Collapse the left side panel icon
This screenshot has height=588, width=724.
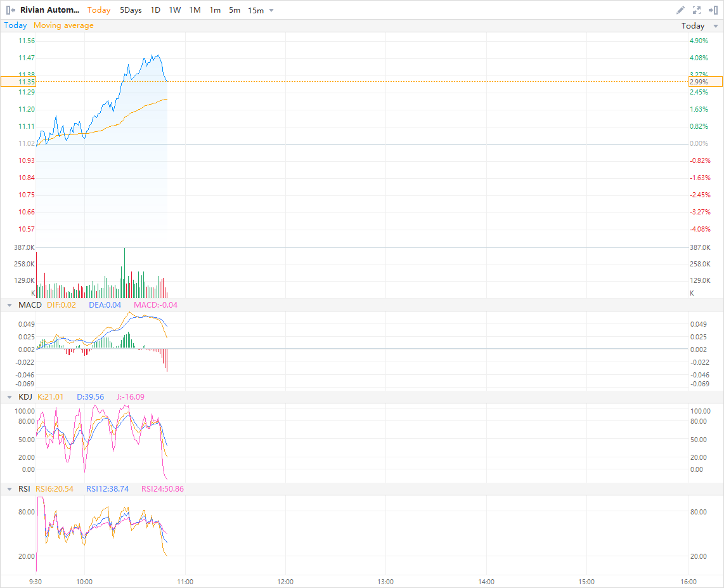[11, 10]
